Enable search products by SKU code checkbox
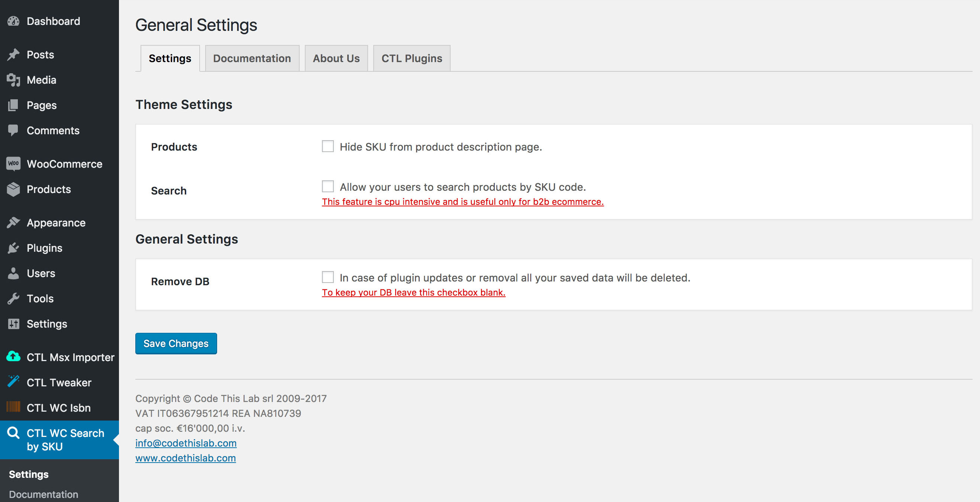Image resolution: width=980 pixels, height=502 pixels. coord(328,187)
